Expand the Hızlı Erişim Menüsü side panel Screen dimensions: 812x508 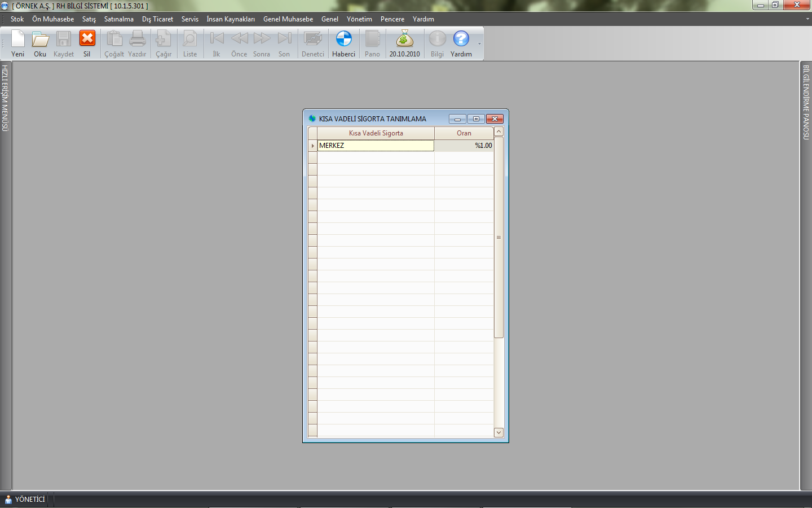pyautogui.click(x=5, y=99)
